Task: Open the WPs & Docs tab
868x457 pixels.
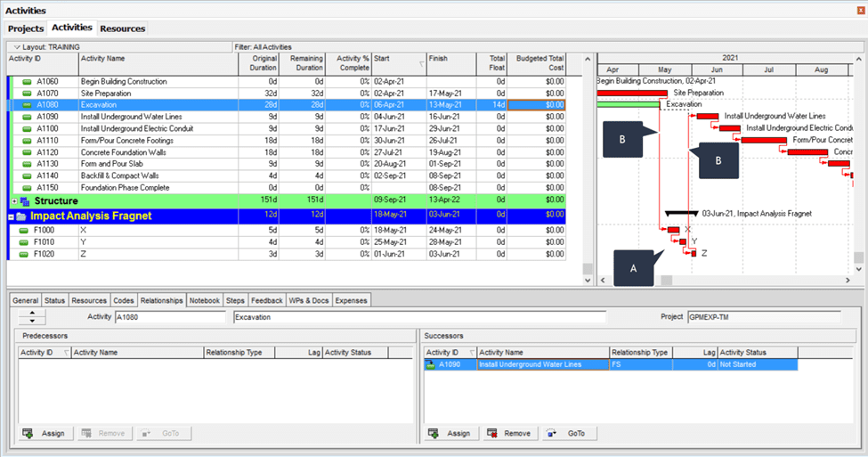Action: (x=309, y=300)
